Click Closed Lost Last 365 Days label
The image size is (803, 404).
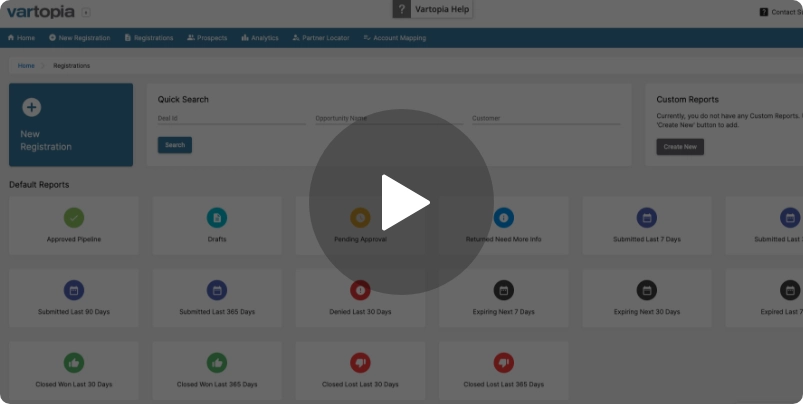(503, 385)
